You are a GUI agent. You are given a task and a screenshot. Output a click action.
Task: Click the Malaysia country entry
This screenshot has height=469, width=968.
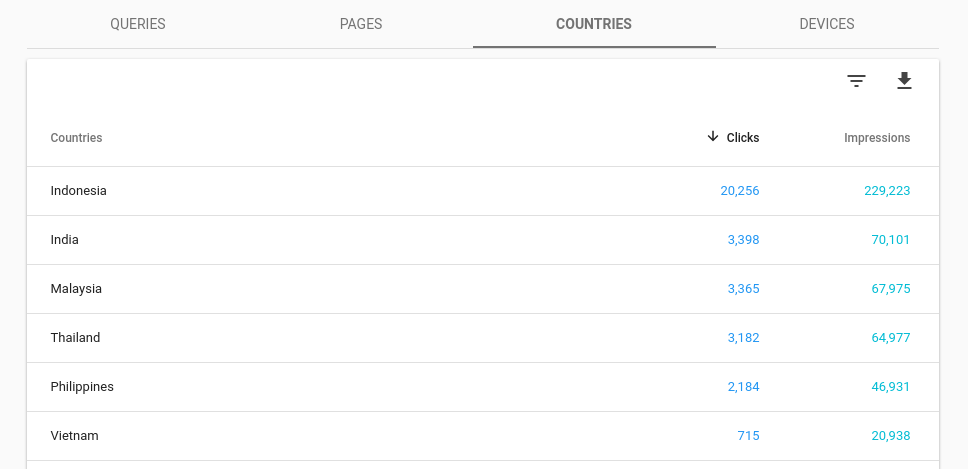click(77, 289)
